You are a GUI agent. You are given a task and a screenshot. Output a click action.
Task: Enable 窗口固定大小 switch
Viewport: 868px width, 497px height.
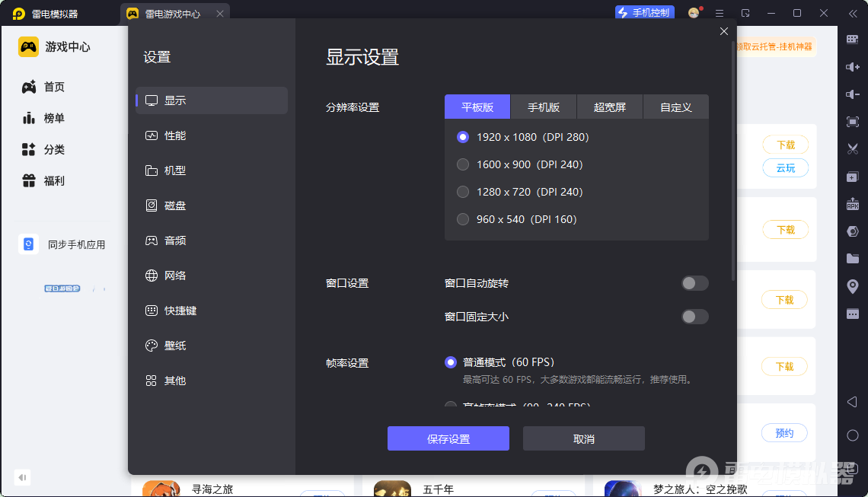point(694,316)
